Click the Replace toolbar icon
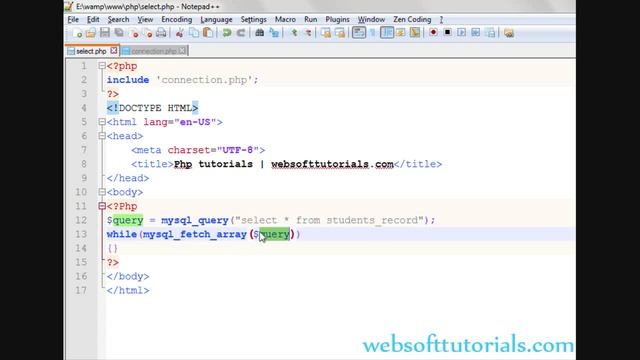Screen dimensions: 640x360 [274, 33]
